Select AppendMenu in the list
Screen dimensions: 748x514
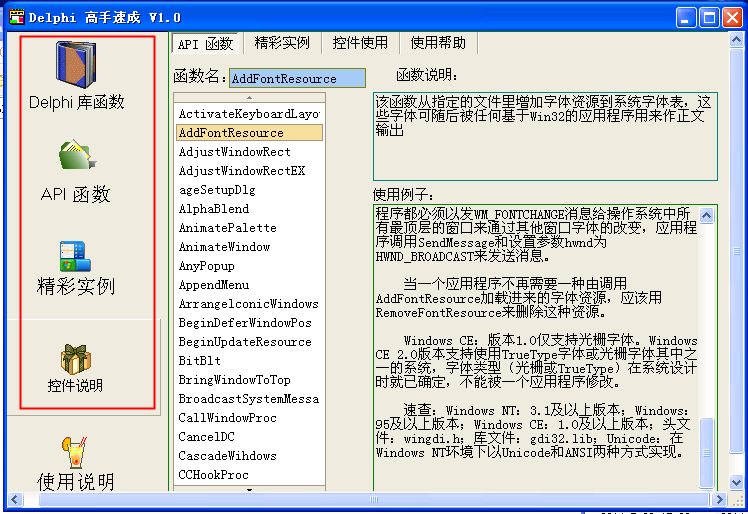click(249, 285)
